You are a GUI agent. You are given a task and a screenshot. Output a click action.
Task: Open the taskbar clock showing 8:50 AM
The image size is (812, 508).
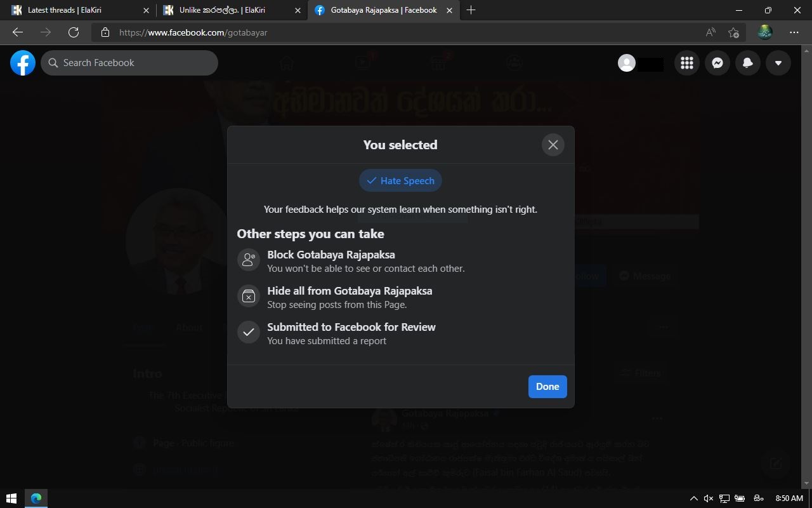[789, 498]
